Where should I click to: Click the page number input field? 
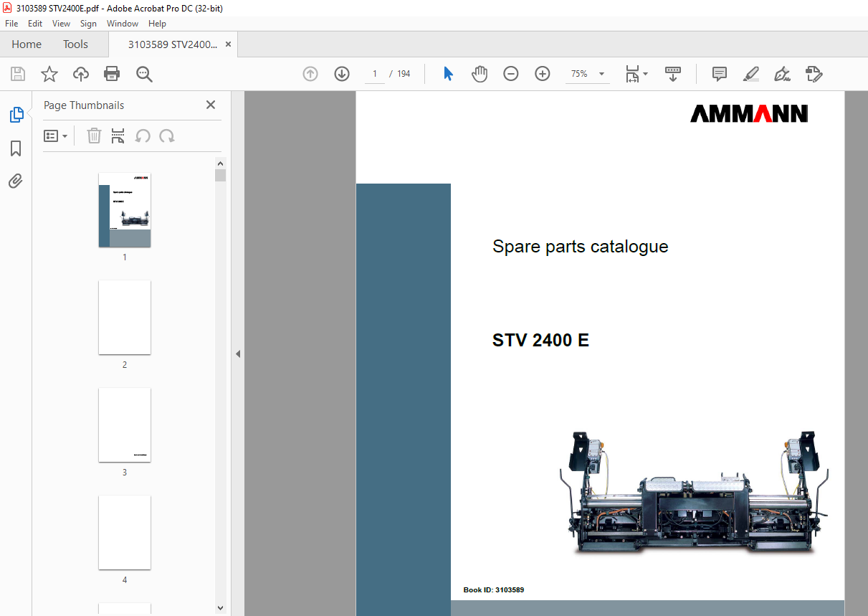375,74
